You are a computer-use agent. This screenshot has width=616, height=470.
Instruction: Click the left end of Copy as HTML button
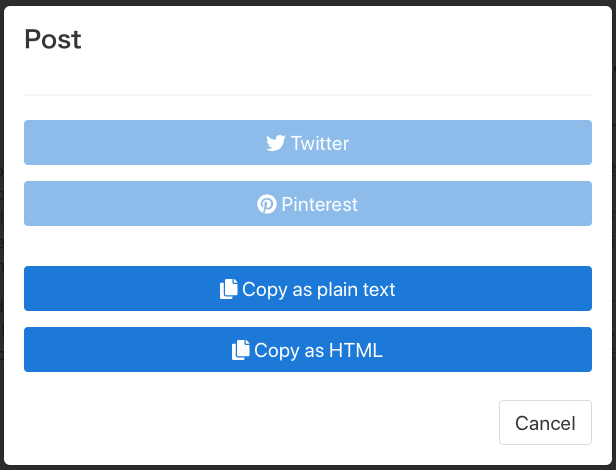39,349
